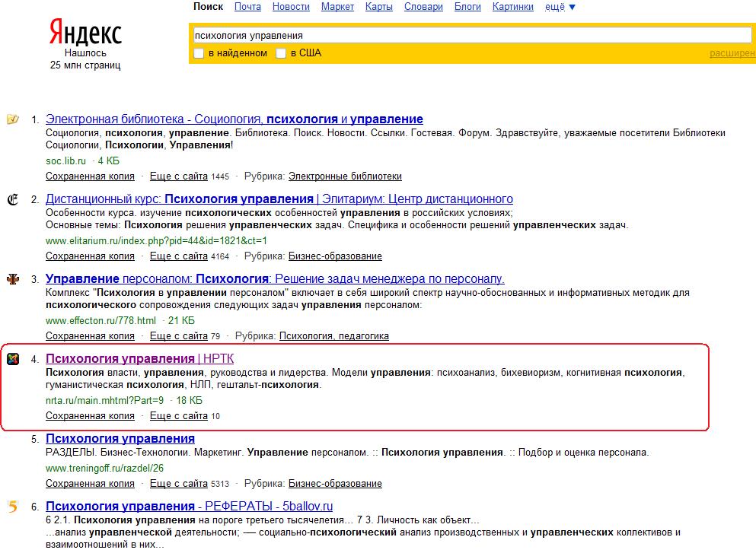Go to Новости in top navigation
Screen dimensions: 756x553
292,7
